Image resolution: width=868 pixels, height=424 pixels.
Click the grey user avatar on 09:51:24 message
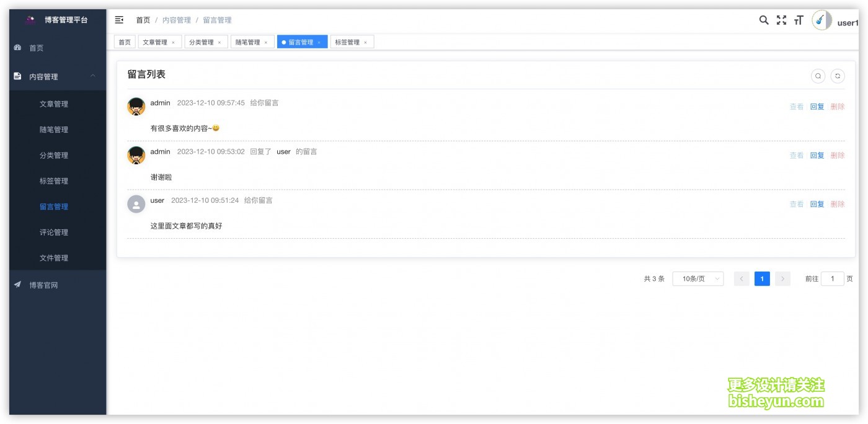tap(136, 204)
